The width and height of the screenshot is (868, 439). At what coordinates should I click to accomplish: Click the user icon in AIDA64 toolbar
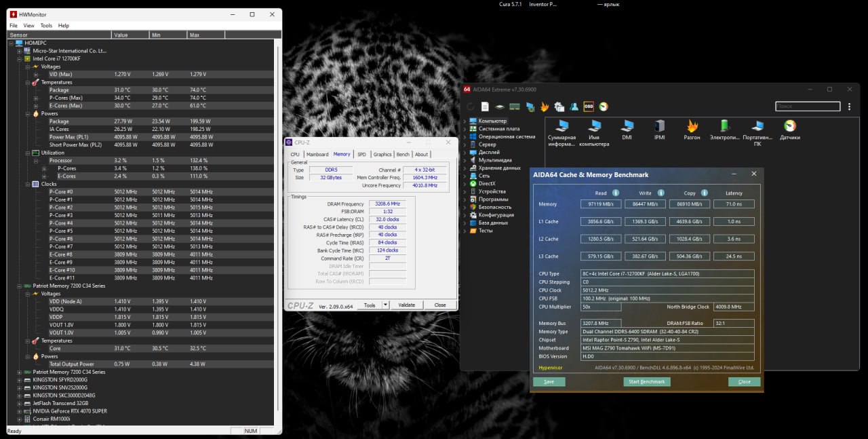coord(574,107)
